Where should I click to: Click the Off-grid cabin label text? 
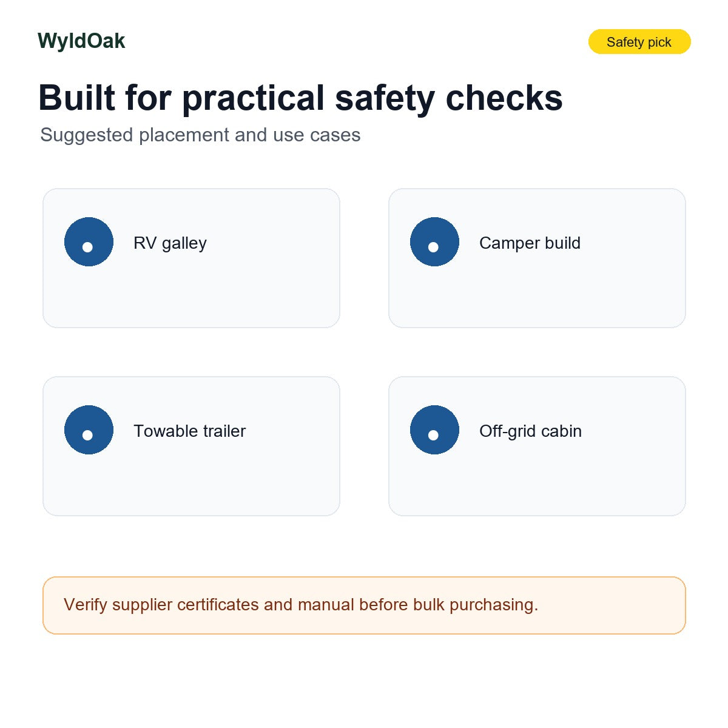(530, 431)
